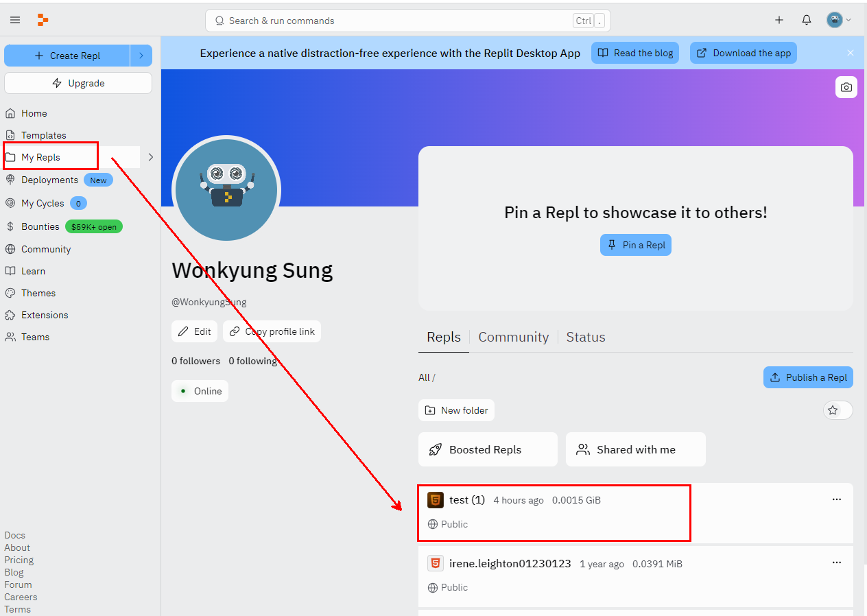This screenshot has height=616, width=867.
Task: Click the Careers footer link
Action: 21,597
